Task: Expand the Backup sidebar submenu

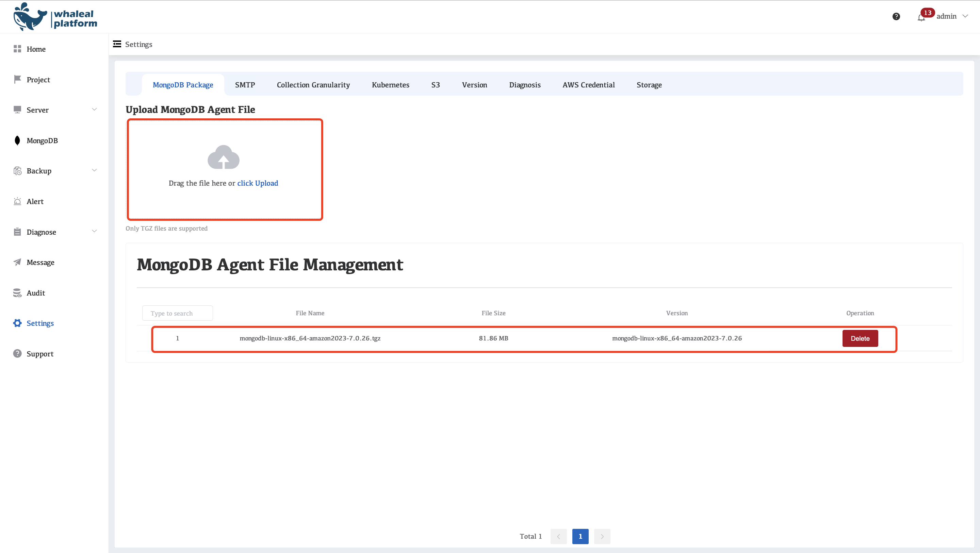Action: tap(94, 170)
